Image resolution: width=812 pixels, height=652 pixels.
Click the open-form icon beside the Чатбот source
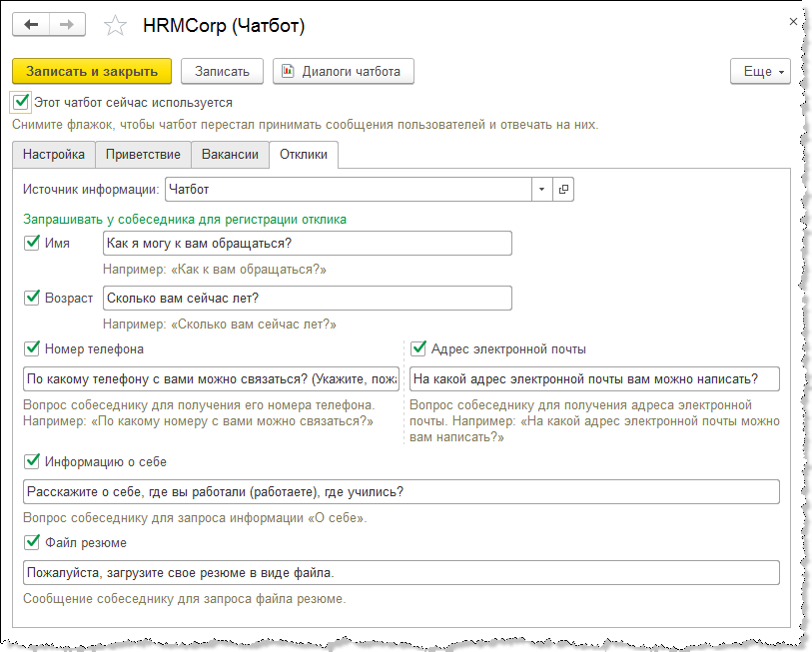[563, 189]
